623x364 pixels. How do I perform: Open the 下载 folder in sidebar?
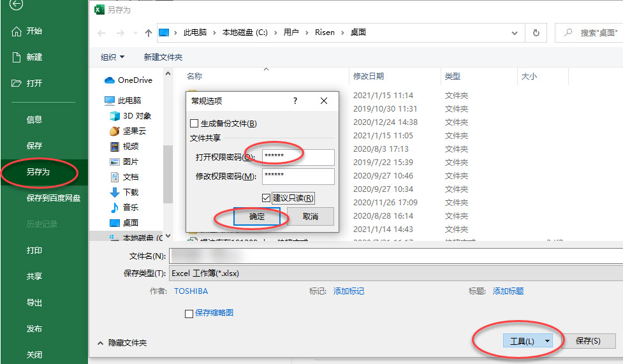(130, 193)
